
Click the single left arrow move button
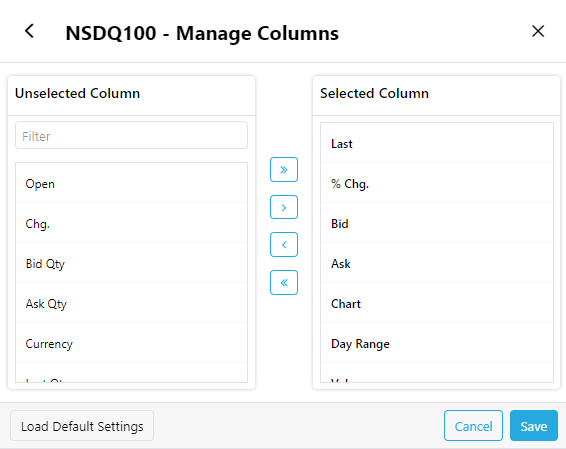284,245
